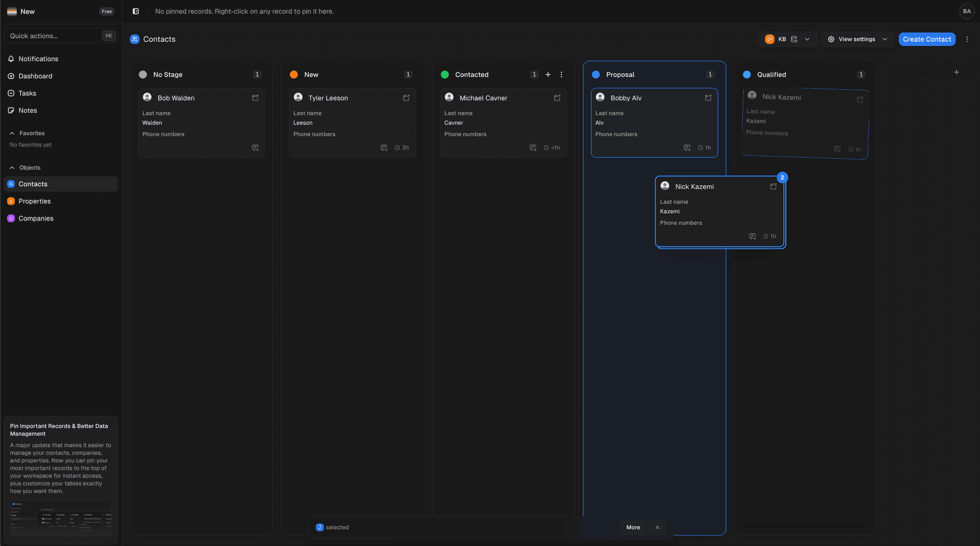Expand the KB view switcher chevron
Image resolution: width=980 pixels, height=546 pixels.
pos(806,39)
